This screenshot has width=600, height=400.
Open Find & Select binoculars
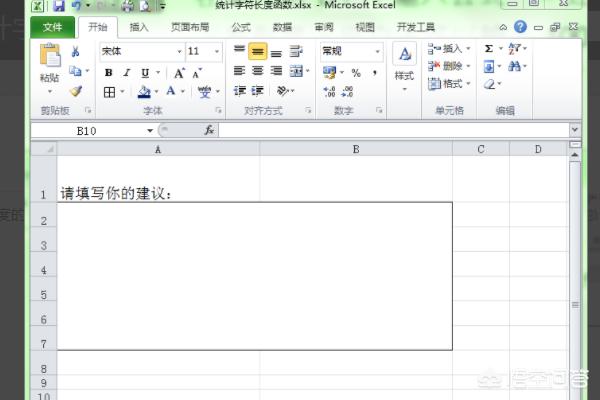515,67
